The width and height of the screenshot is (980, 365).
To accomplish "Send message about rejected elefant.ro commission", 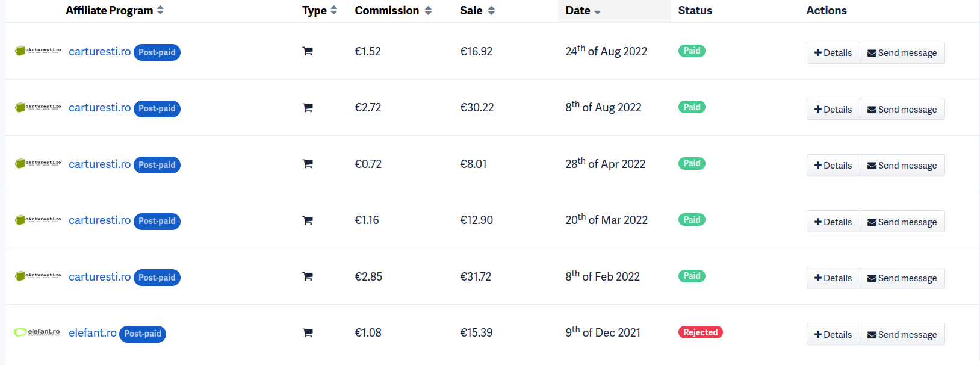I will tap(902, 334).
